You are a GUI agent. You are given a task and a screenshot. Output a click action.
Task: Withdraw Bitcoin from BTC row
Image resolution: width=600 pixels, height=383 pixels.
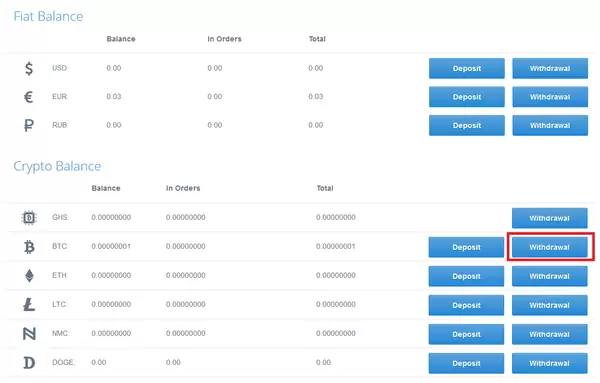(x=549, y=247)
